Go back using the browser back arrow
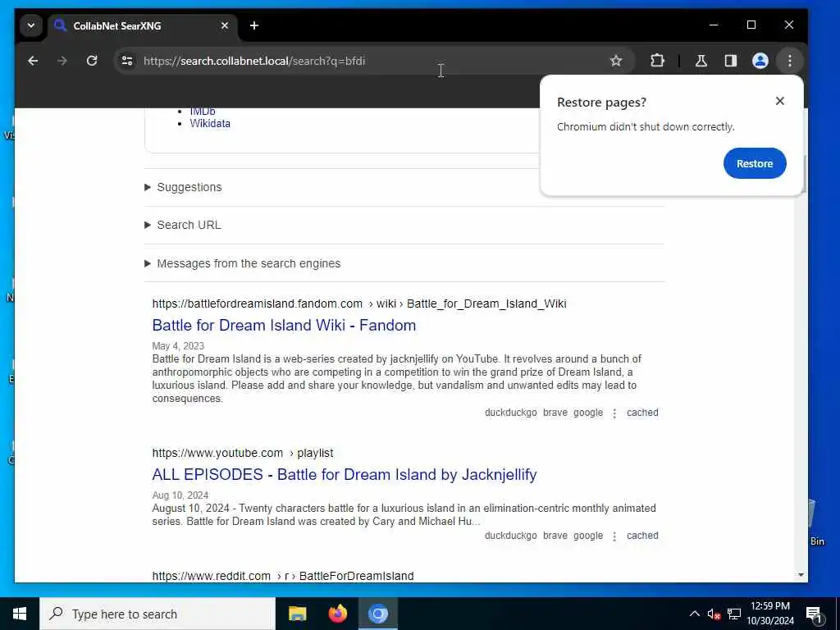The height and width of the screenshot is (630, 840). (33, 61)
